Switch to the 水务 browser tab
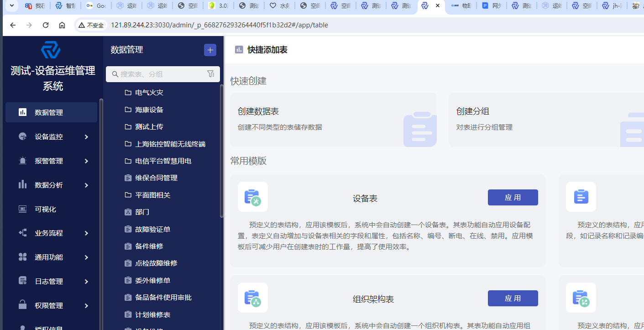Image resolution: width=644 pixels, height=330 pixels. pyautogui.click(x=280, y=6)
